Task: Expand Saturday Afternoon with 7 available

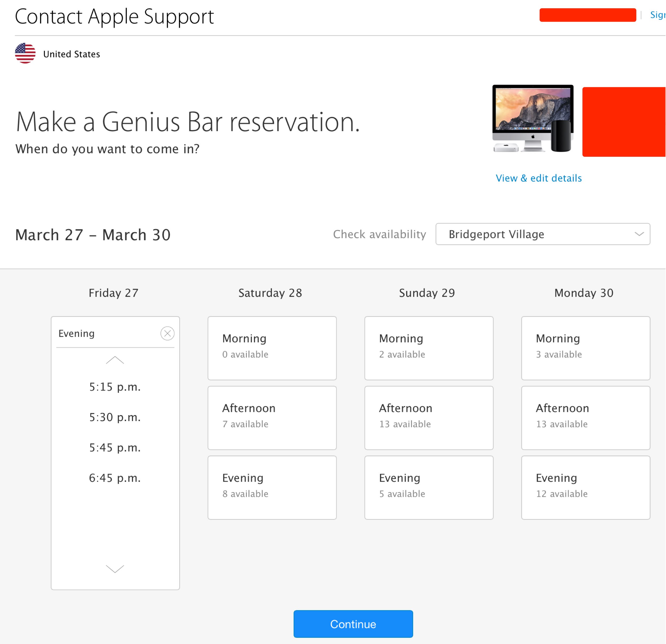Action: (x=272, y=418)
